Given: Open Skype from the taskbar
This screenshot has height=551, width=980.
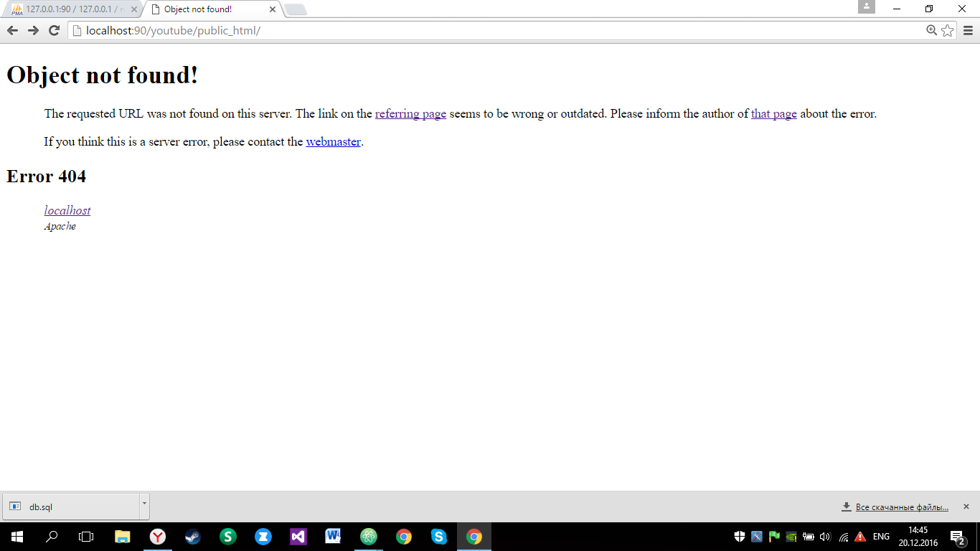Looking at the screenshot, I should (x=439, y=536).
